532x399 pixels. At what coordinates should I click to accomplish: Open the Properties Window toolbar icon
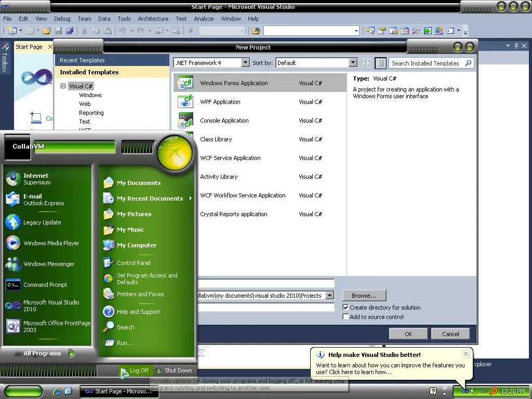pyautogui.click(x=382, y=31)
